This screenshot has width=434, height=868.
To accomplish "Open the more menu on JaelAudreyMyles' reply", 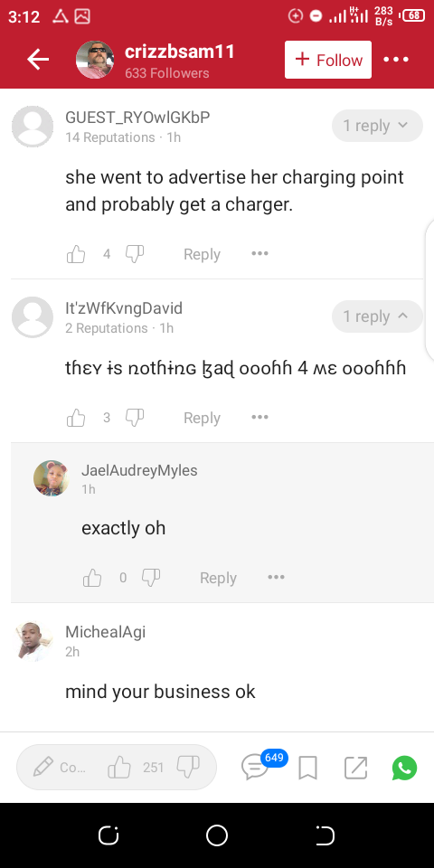I will pyautogui.click(x=276, y=578).
